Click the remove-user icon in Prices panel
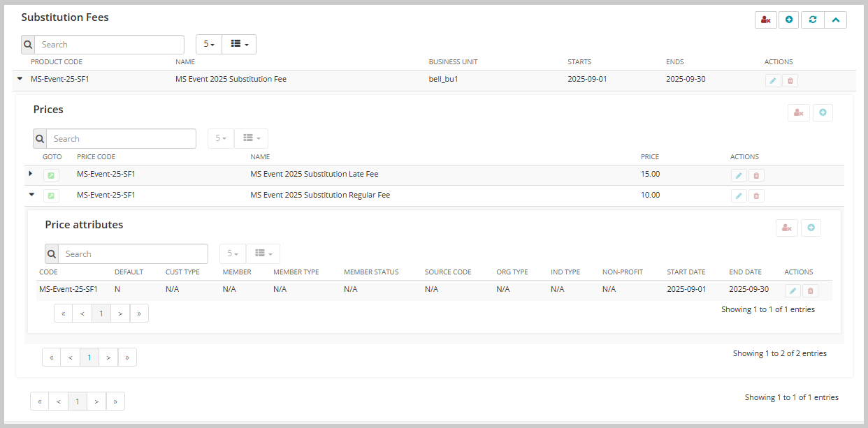 pyautogui.click(x=799, y=112)
